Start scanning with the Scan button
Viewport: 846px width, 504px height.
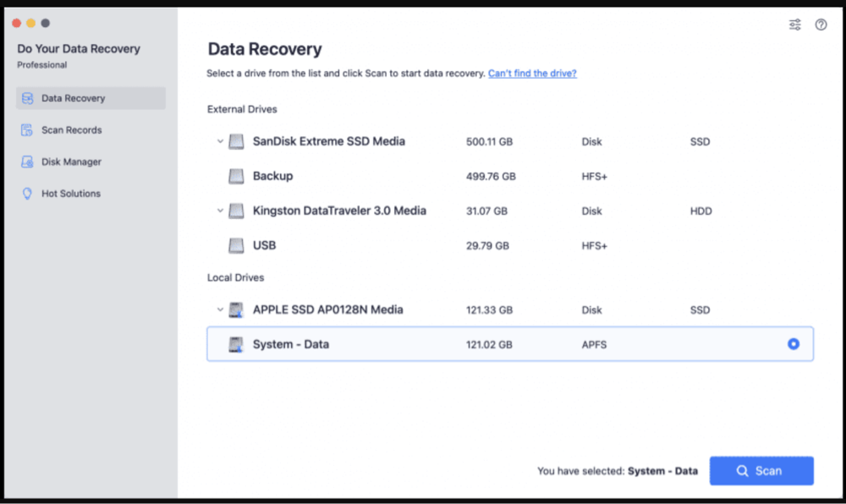tap(761, 470)
